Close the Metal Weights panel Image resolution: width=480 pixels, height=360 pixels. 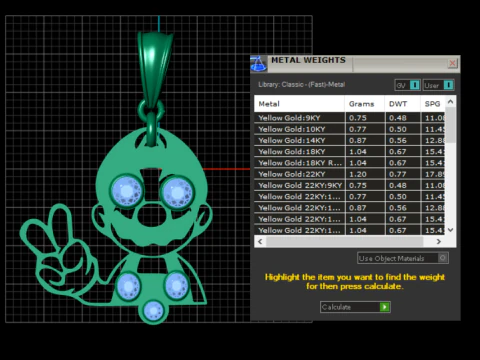[x=452, y=63]
